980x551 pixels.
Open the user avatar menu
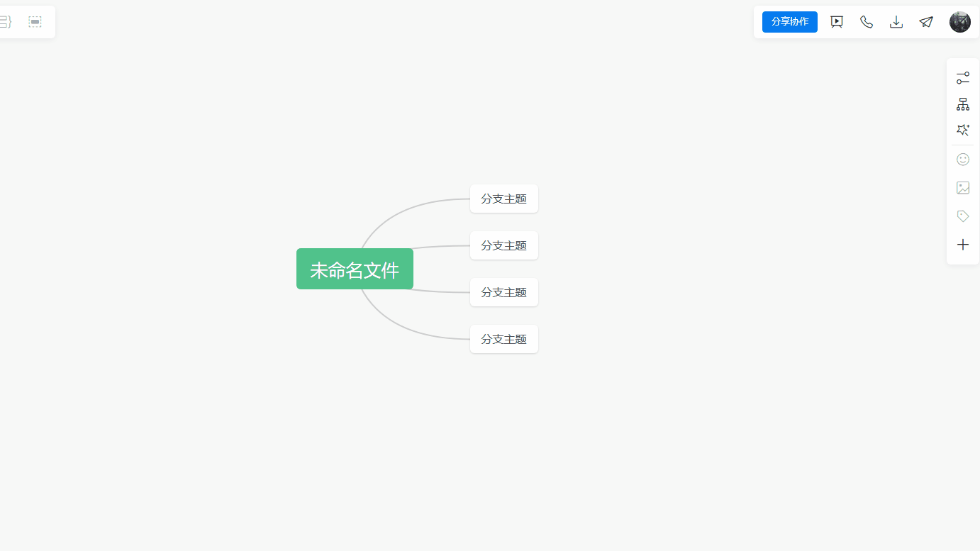[x=959, y=22]
